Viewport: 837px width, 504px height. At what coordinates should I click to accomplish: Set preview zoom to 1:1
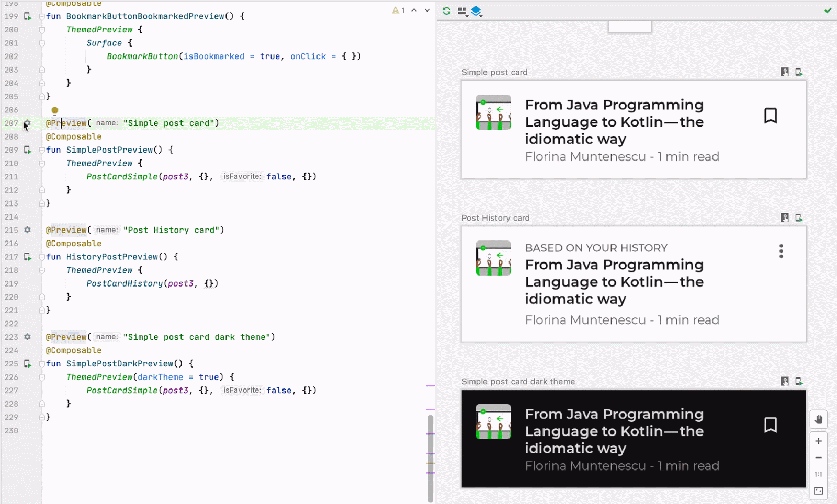pos(819,474)
